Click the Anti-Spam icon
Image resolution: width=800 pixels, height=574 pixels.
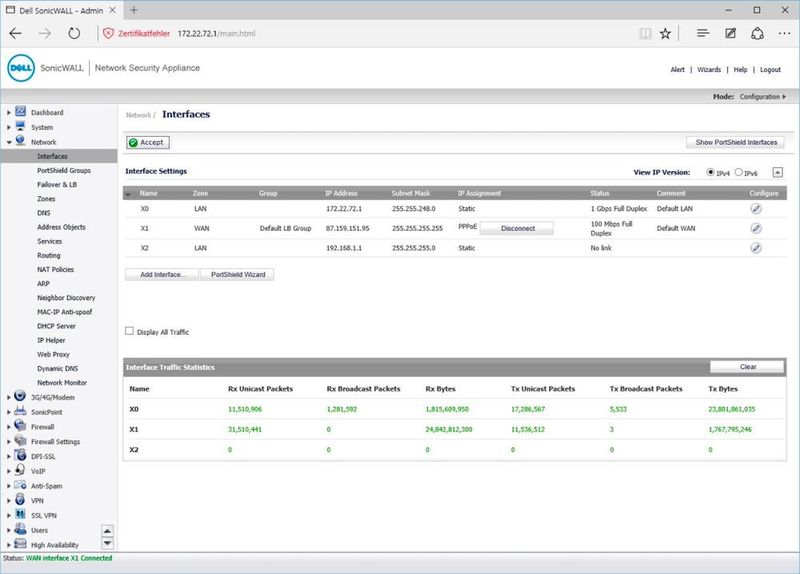tap(20, 485)
